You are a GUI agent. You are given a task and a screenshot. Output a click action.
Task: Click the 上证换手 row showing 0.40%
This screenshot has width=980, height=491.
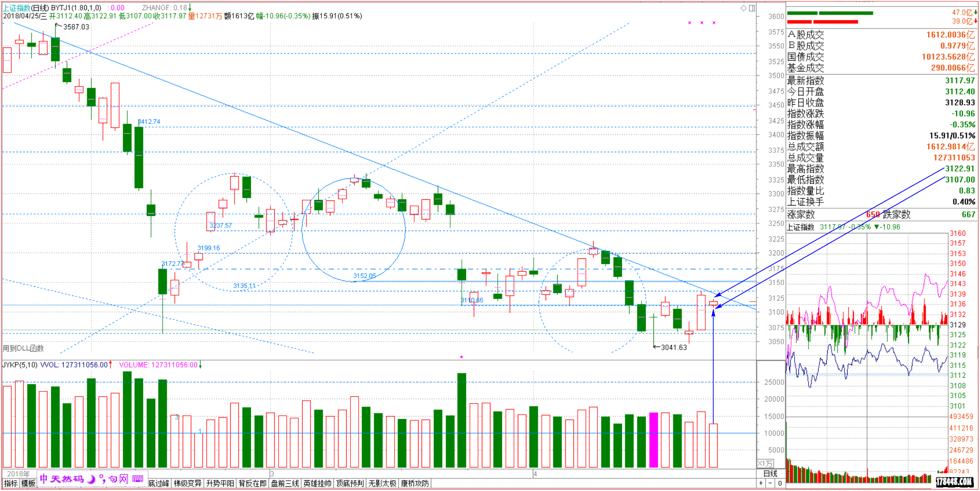[x=881, y=202]
